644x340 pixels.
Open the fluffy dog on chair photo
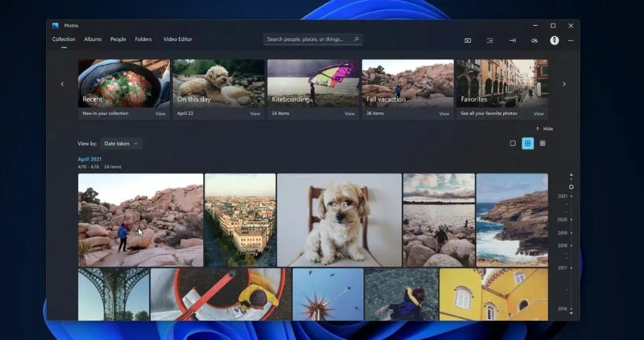pos(339,220)
